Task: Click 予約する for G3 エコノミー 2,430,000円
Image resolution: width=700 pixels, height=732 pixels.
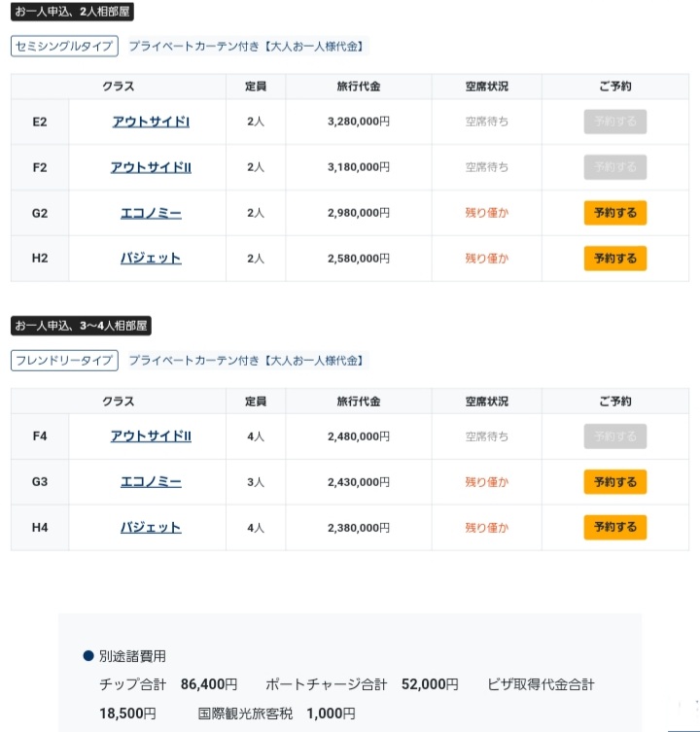Action: [x=615, y=482]
